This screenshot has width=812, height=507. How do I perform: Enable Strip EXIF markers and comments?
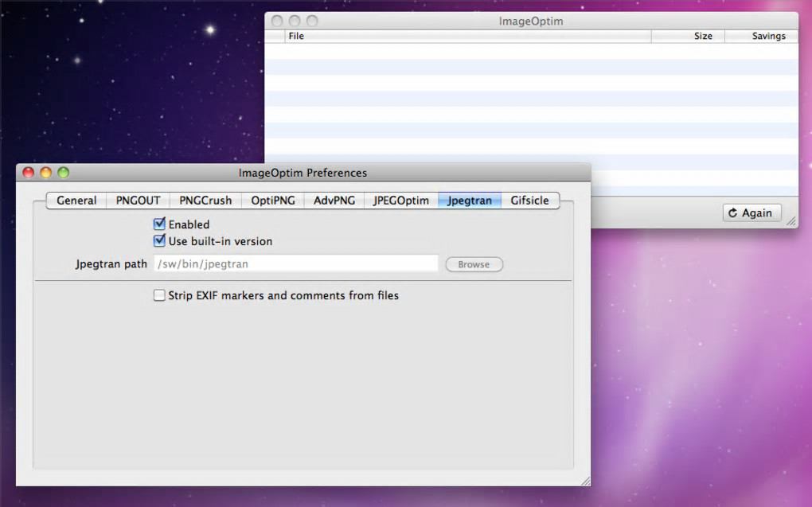pyautogui.click(x=159, y=295)
